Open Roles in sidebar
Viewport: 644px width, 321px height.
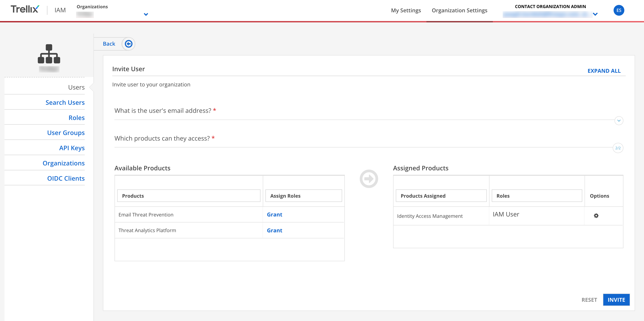point(76,118)
